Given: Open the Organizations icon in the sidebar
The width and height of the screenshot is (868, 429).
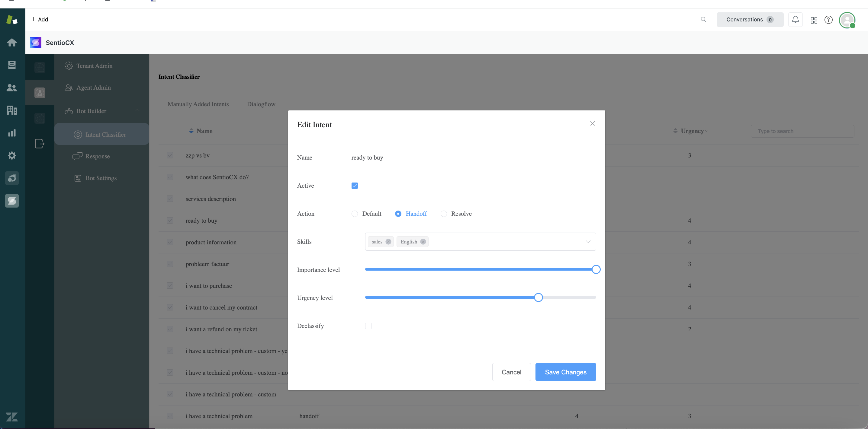Looking at the screenshot, I should tap(12, 110).
